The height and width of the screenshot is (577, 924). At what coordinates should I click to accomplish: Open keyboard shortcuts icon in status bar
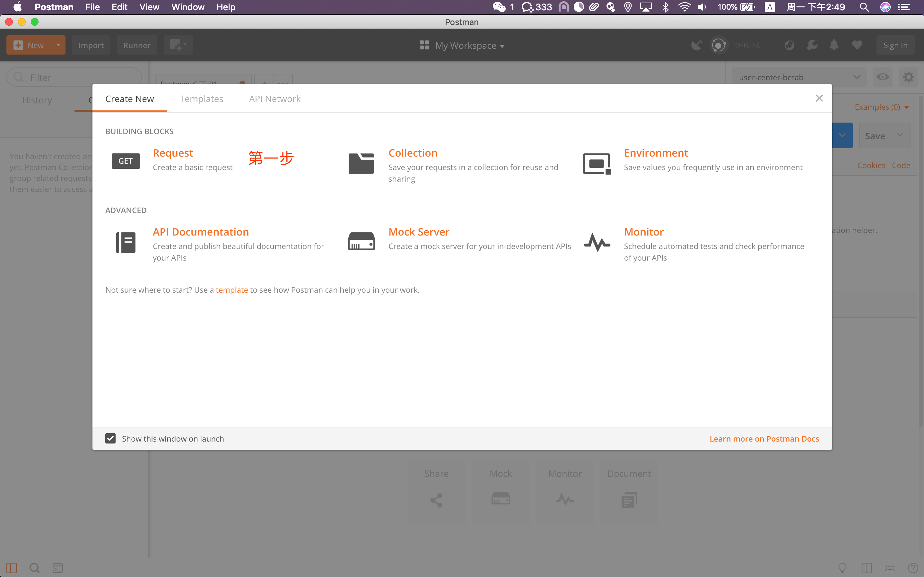[890, 568]
